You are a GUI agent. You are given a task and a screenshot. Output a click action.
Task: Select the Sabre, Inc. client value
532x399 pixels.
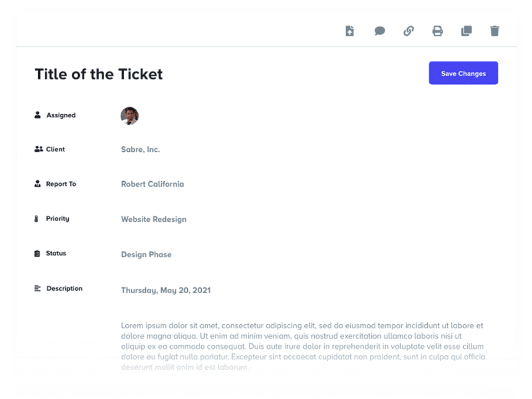tap(140, 150)
